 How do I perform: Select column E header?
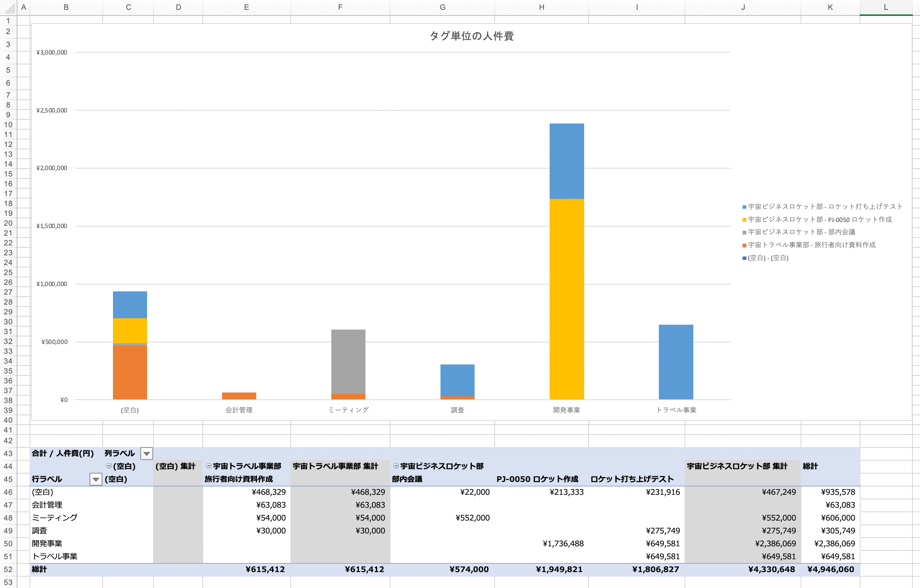[246, 7]
